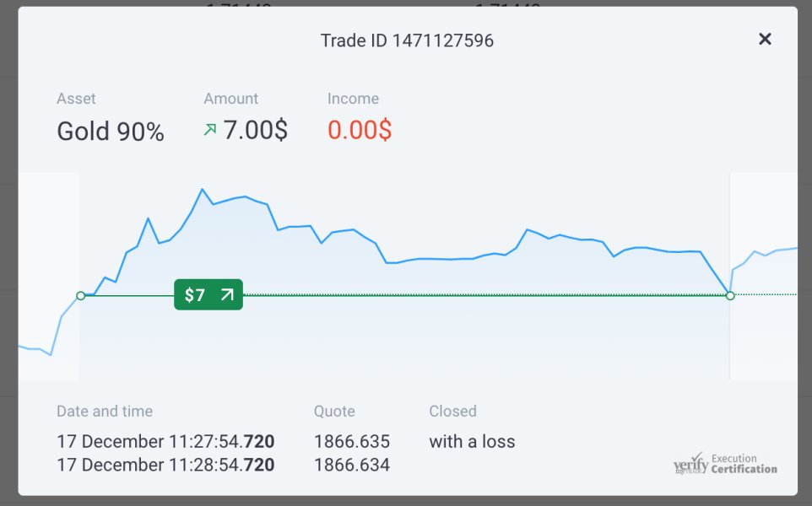This screenshot has height=506, width=812.
Task: Click the 7.00$ amount value
Action: (255, 130)
